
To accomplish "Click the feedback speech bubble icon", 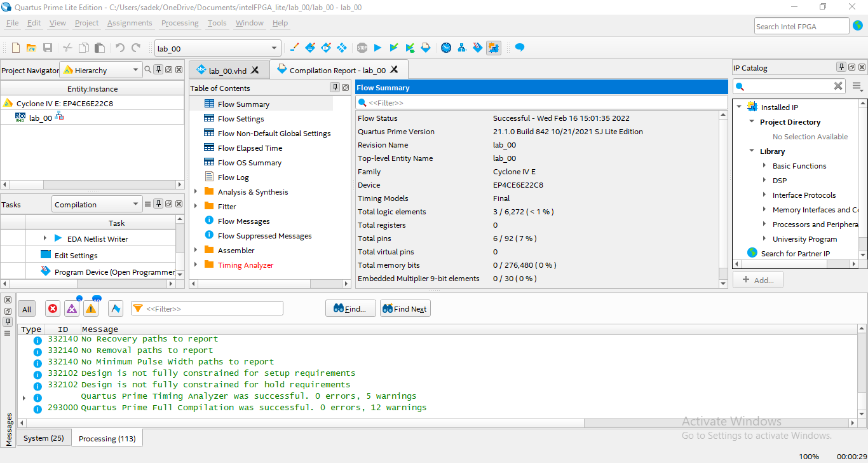I will [519, 48].
